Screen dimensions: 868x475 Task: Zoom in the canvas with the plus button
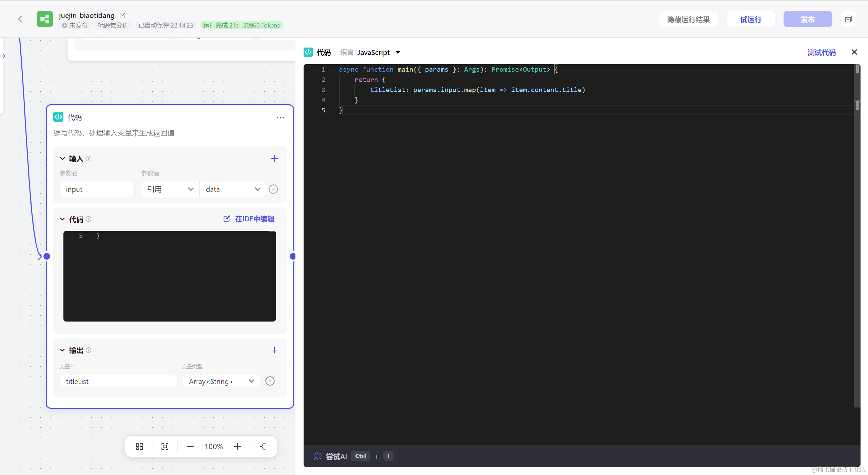click(237, 446)
